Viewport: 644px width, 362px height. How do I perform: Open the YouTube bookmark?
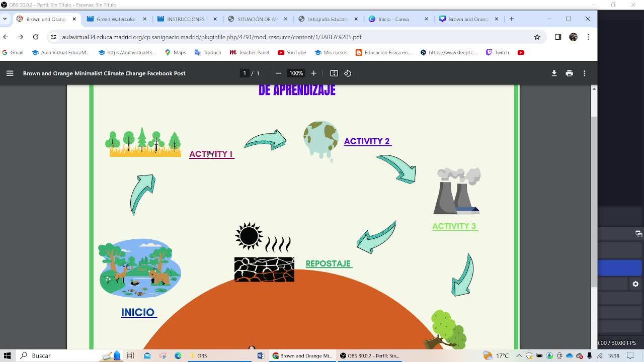(x=292, y=52)
